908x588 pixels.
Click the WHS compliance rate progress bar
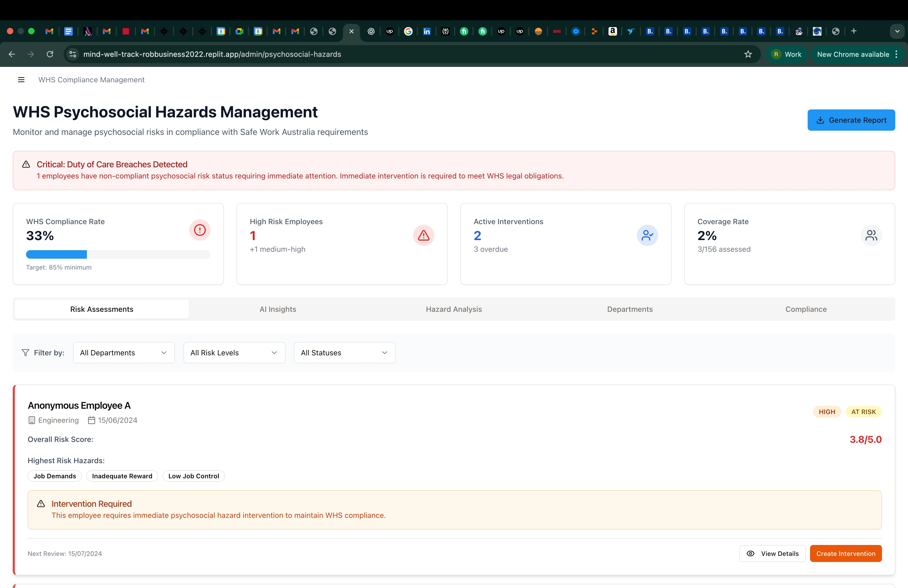tap(118, 254)
